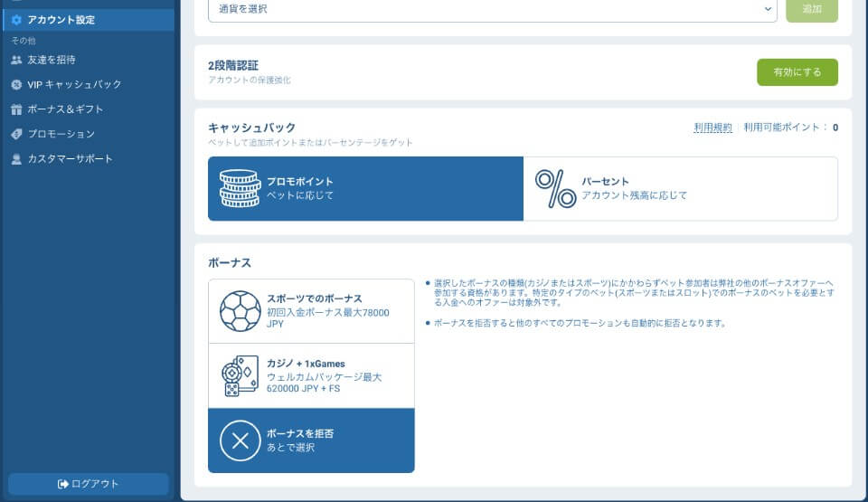Viewport: 868px width, 502px height.
Task: Choose スポーツでのボーナス bonus option
Action: point(311,311)
